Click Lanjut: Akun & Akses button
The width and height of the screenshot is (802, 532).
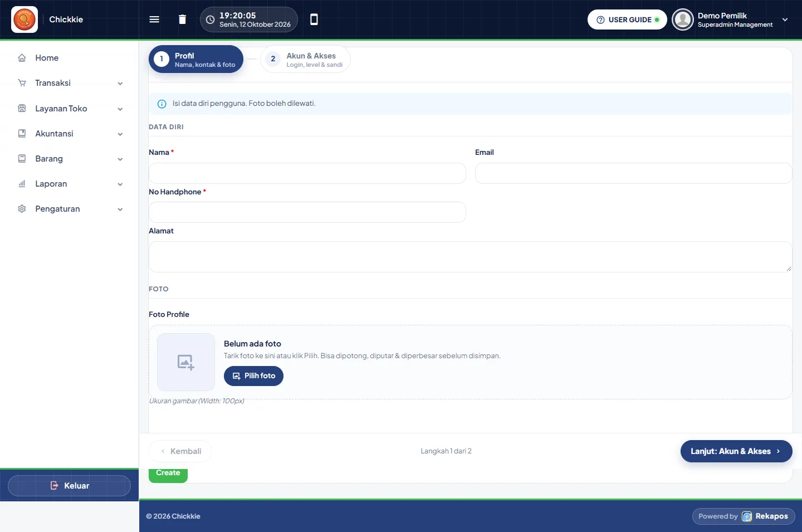coord(736,451)
